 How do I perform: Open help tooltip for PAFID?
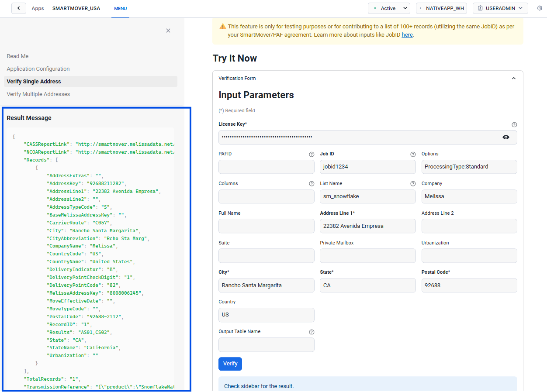[x=312, y=155]
